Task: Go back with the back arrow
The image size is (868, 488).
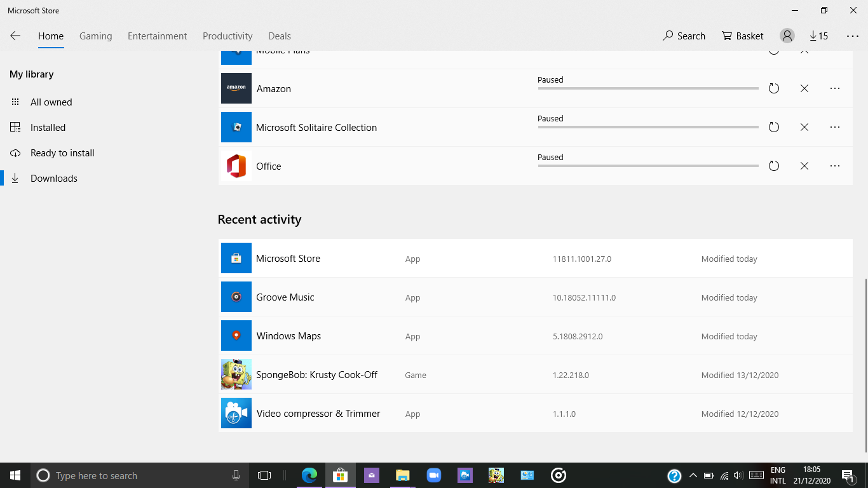Action: tap(15, 36)
